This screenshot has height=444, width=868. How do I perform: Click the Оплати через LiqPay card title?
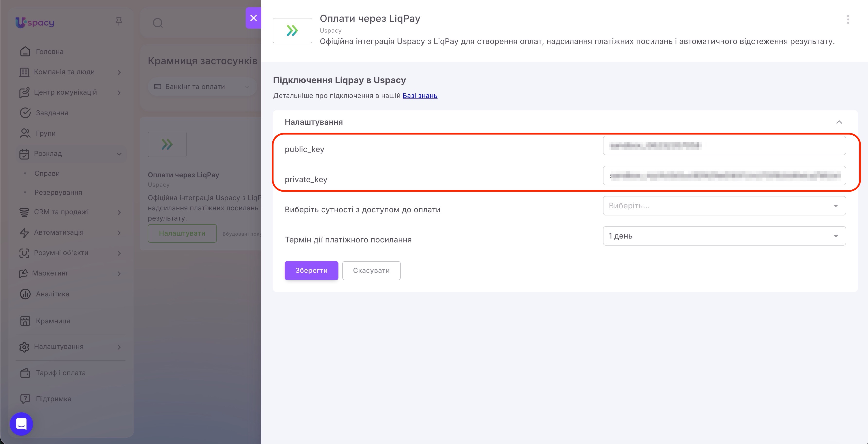coord(183,175)
